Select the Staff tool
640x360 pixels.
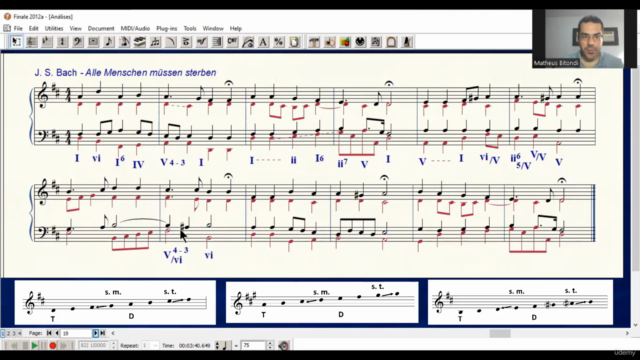point(31,42)
